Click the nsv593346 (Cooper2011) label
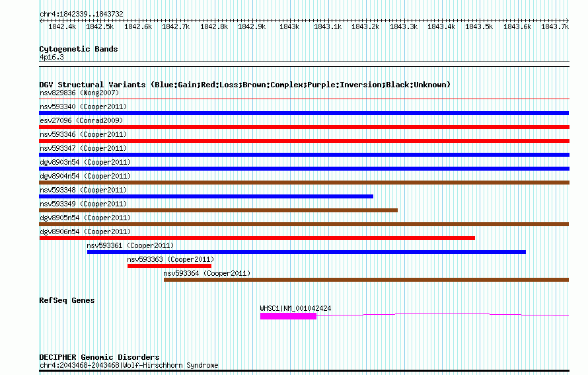Screen dimensions: 588x375 pos(83,134)
